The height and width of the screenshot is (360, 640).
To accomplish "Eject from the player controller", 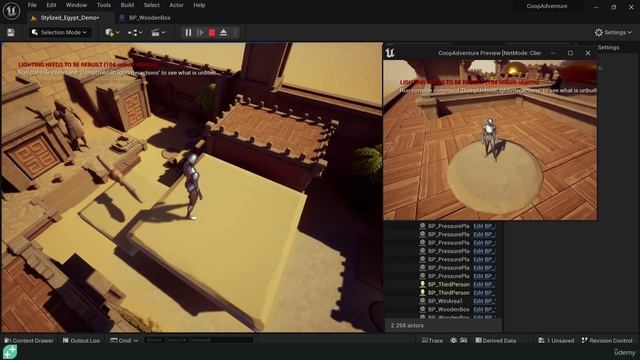I will 223,33.
